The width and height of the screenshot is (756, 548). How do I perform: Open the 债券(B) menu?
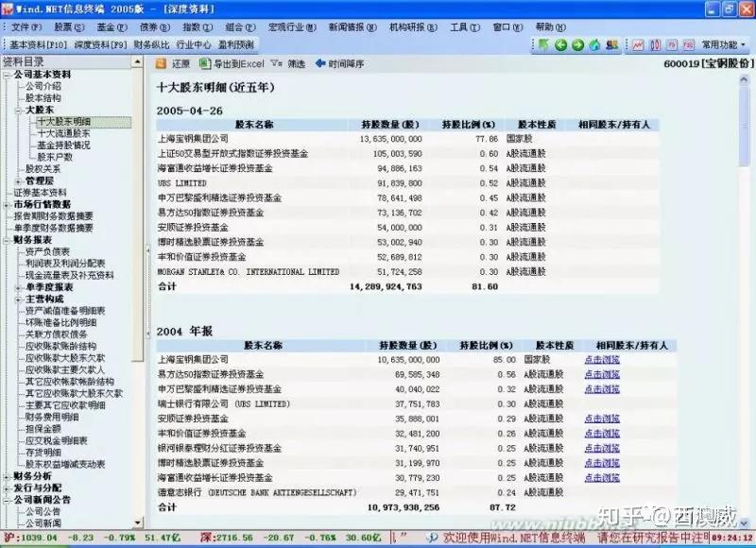click(155, 27)
